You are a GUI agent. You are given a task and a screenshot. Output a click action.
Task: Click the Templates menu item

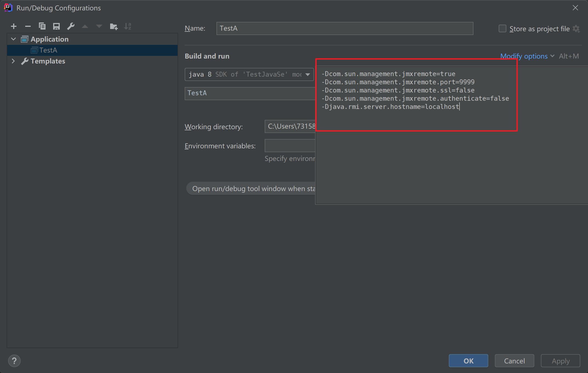pos(47,60)
